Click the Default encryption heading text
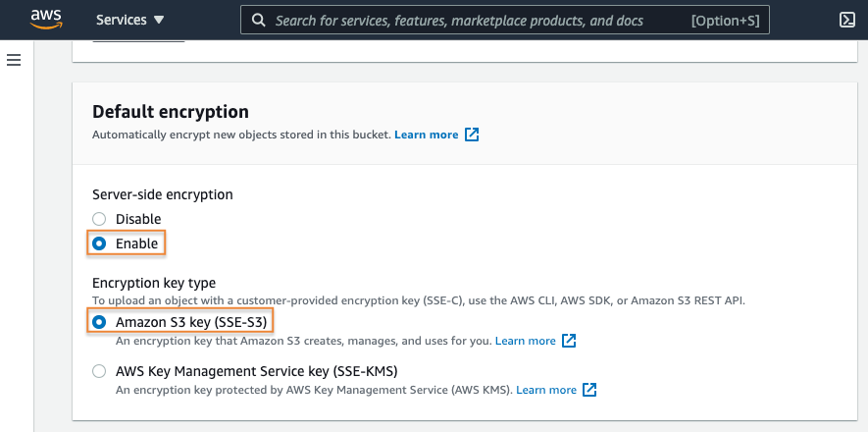 pyautogui.click(x=171, y=112)
